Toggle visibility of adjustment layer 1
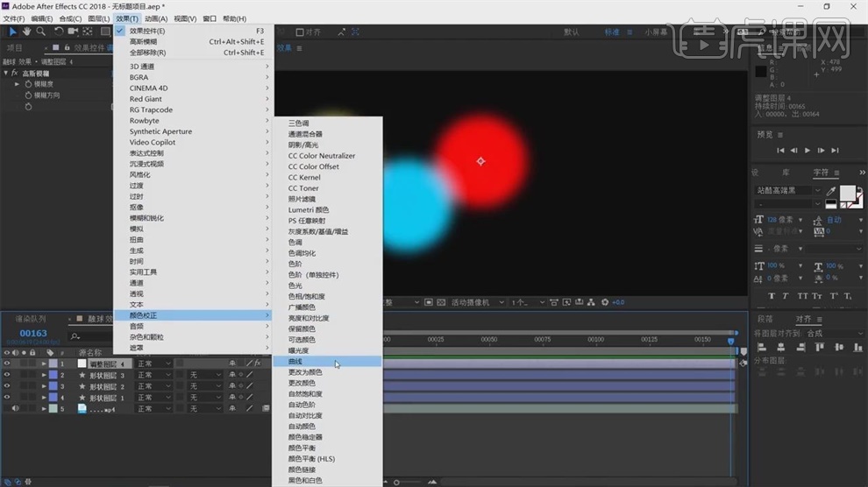 [7, 363]
